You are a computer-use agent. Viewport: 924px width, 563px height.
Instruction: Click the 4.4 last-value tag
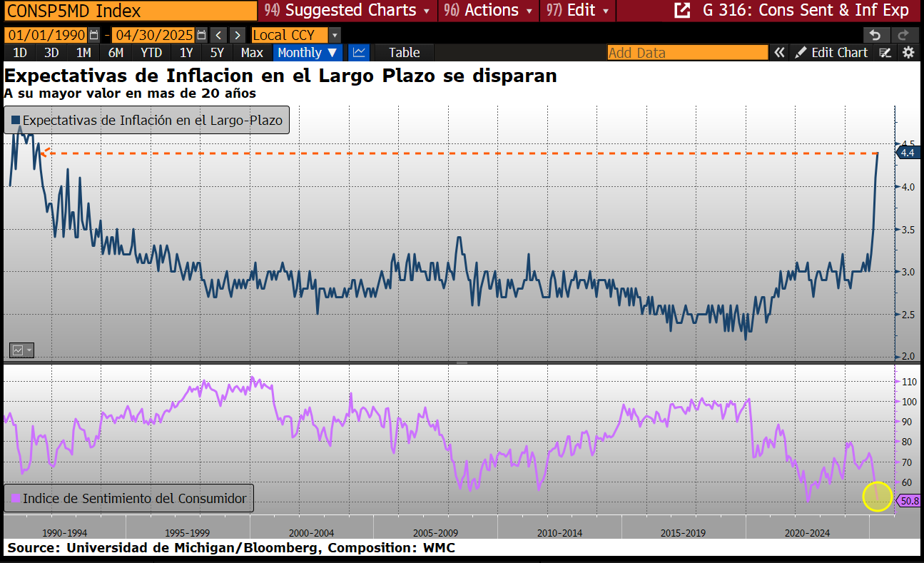pos(908,153)
